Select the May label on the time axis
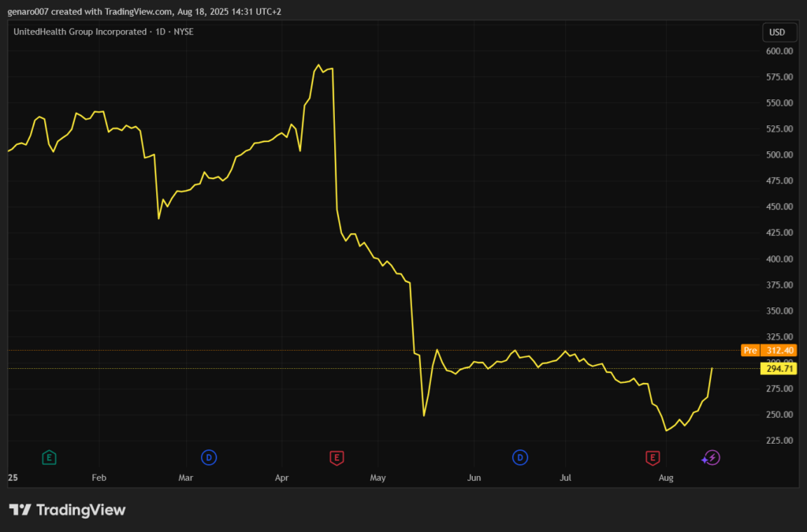This screenshot has height=532, width=807. pos(377,478)
